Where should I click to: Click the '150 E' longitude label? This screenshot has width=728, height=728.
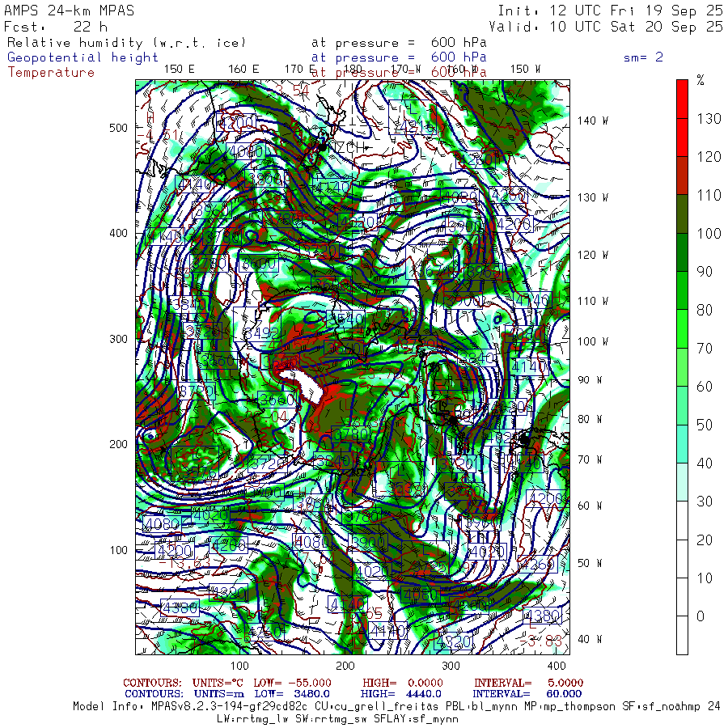[180, 70]
